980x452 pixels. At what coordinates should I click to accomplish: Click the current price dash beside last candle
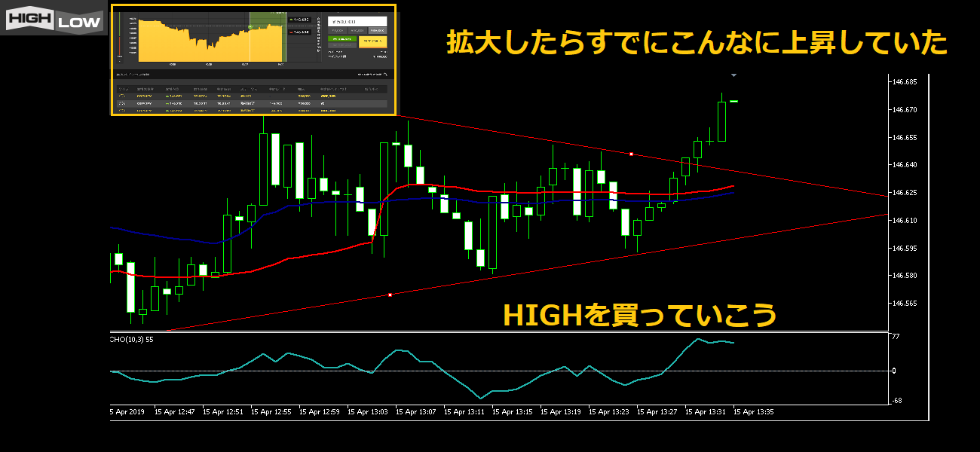733,101
